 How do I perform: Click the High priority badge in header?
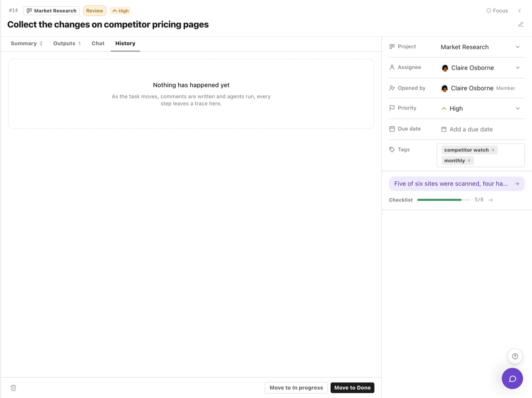(x=120, y=11)
